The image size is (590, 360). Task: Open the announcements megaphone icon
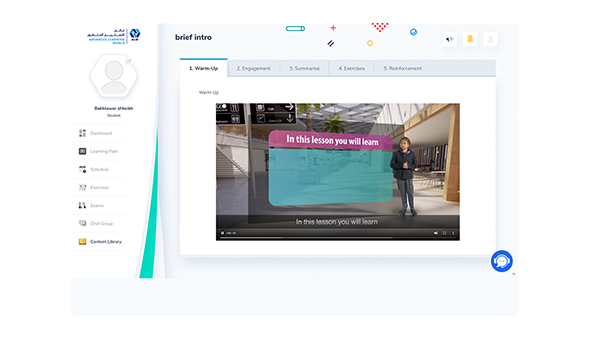(x=450, y=39)
